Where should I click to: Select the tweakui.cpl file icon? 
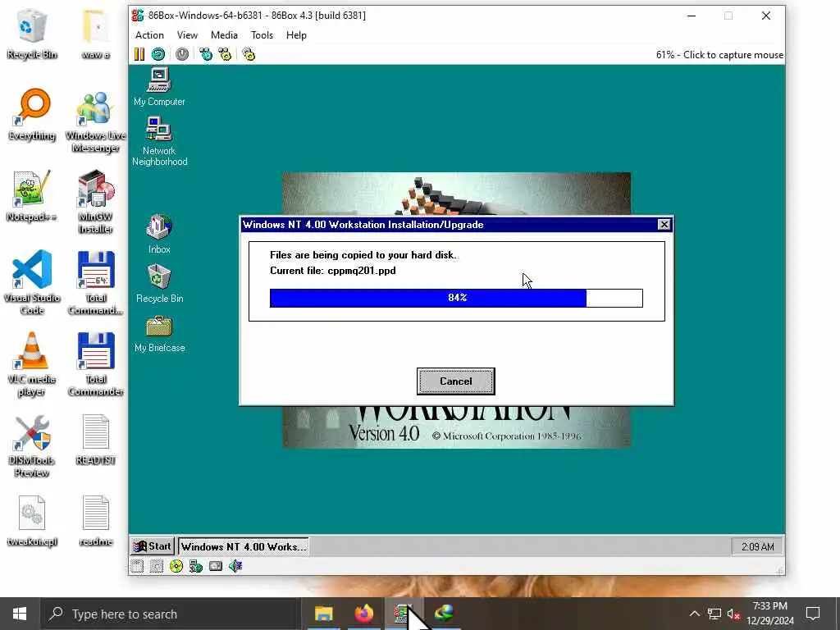[32, 521]
